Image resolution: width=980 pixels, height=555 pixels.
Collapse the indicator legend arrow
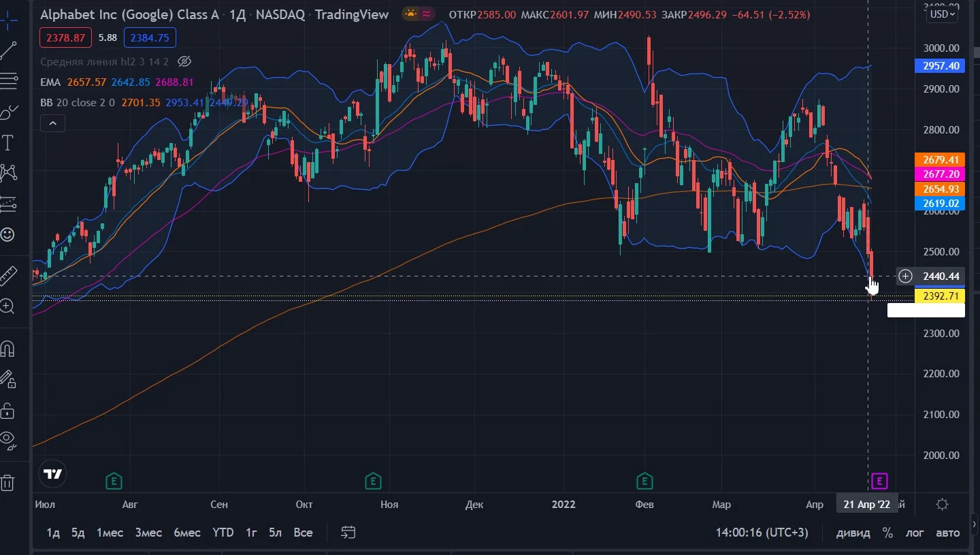(52, 123)
